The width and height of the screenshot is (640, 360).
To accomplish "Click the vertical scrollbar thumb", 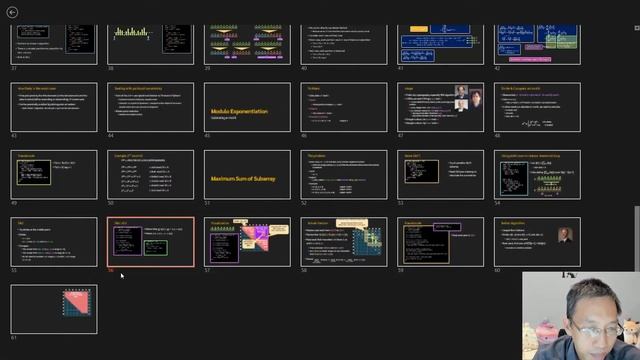I will pos(637,239).
